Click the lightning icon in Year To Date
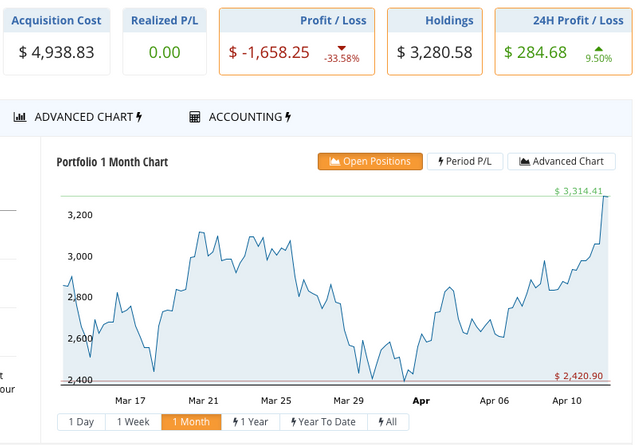Viewport: 640px width, 445px height. coord(293,422)
